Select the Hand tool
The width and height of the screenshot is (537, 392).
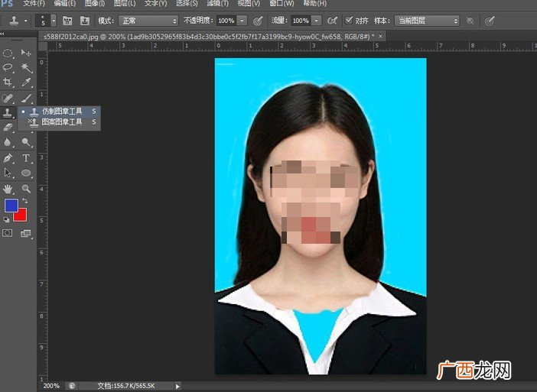click(x=8, y=189)
